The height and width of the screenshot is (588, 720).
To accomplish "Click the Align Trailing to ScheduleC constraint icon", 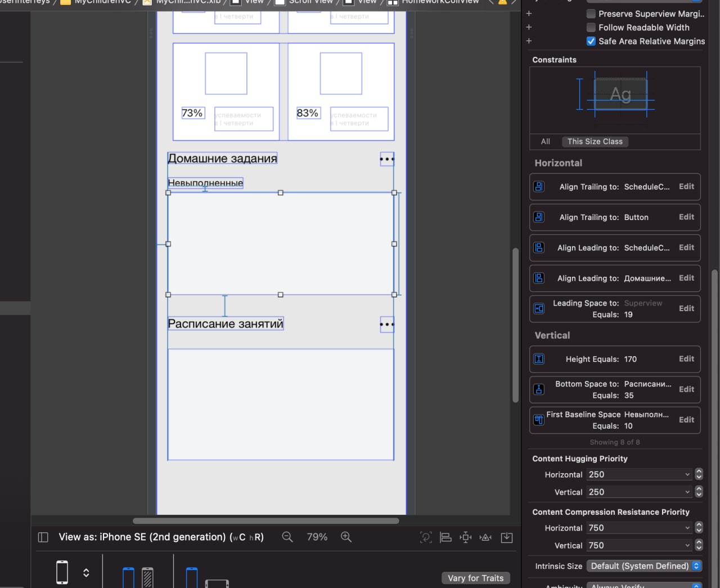I will [x=539, y=187].
